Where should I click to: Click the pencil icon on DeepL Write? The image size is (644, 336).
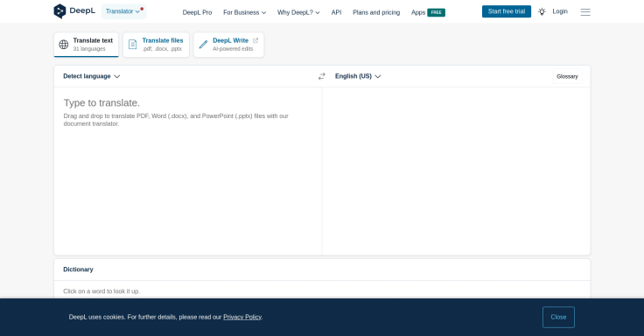[203, 45]
